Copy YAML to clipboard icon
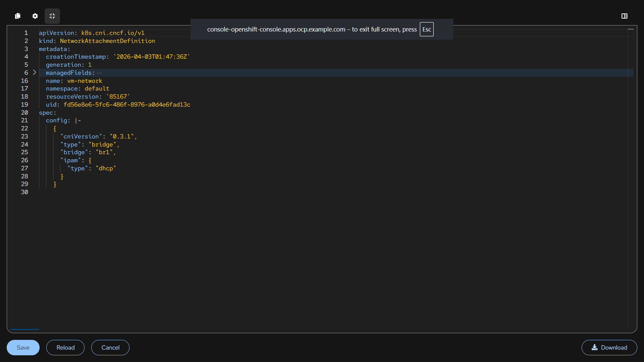Image resolution: width=644 pixels, height=362 pixels. pos(18,16)
